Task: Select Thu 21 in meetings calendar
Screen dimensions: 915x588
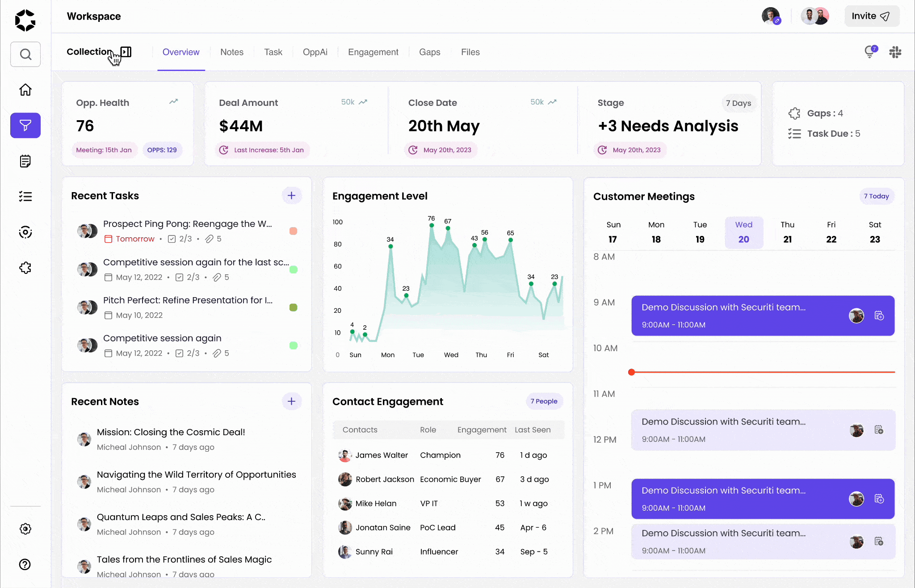Action: (x=787, y=232)
